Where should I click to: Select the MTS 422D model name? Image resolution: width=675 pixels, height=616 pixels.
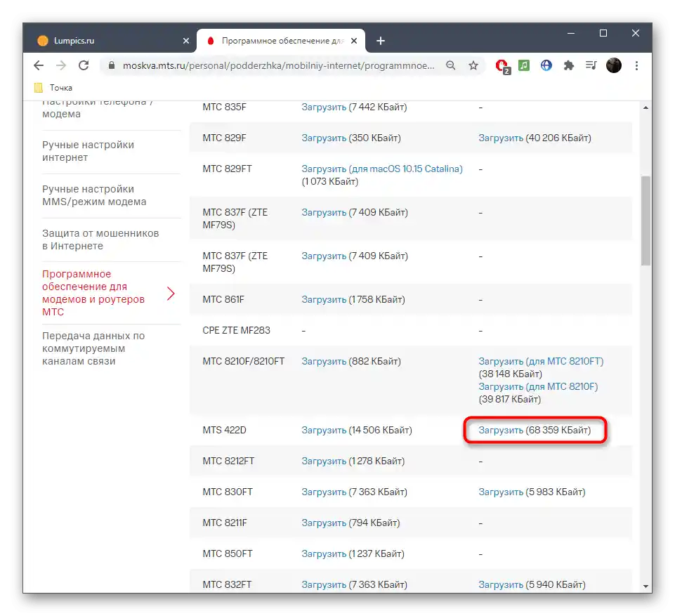224,430
